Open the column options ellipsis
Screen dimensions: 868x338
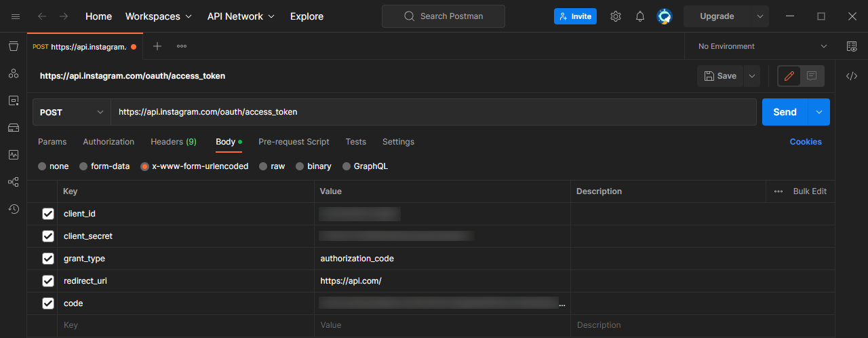[778, 191]
